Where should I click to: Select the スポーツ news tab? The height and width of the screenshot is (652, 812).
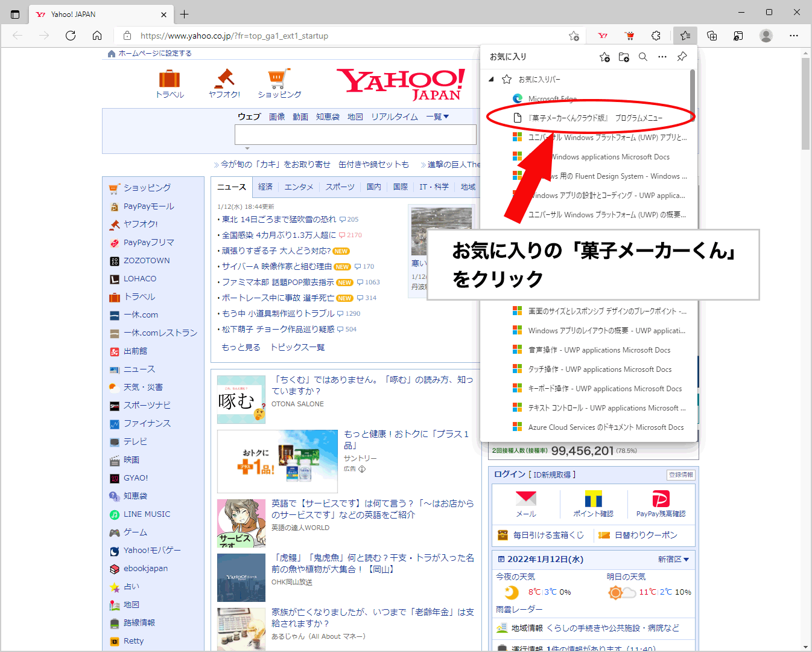340,187
